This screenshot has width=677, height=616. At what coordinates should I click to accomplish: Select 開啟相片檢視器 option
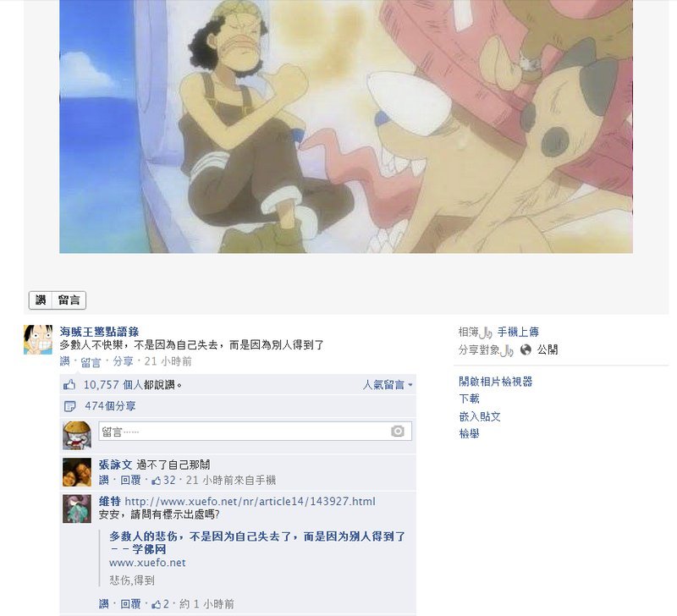pyautogui.click(x=495, y=382)
